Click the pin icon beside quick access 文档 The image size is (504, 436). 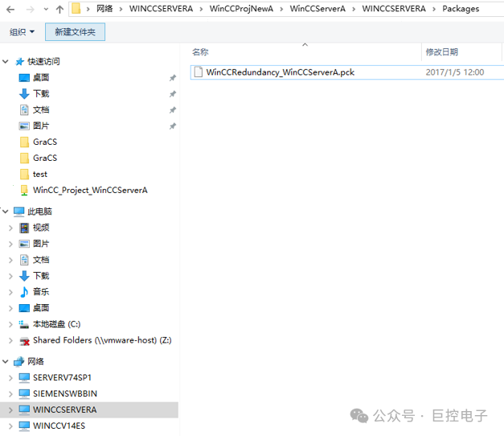tap(173, 110)
